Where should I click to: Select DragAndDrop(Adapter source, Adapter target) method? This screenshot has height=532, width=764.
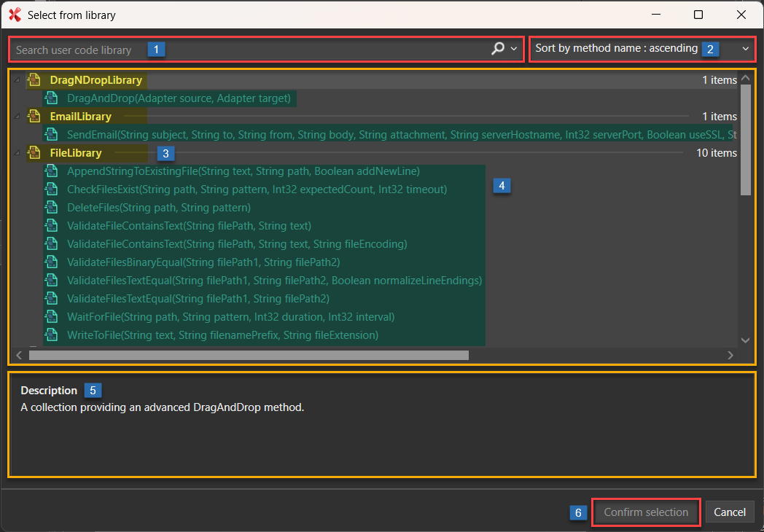pos(179,98)
